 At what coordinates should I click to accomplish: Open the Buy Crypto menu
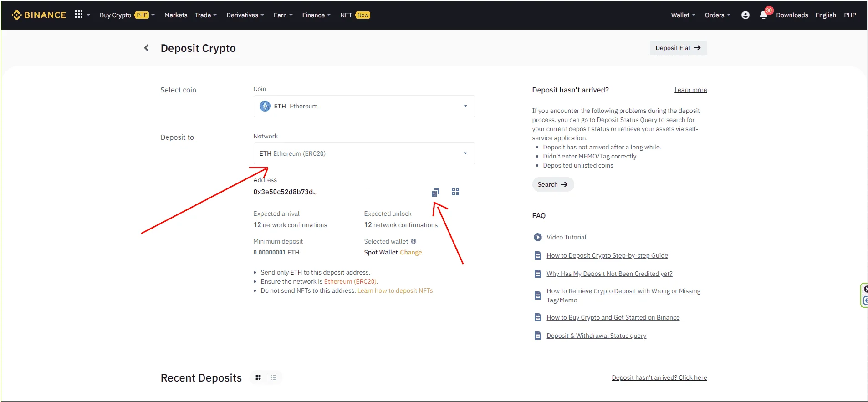127,15
